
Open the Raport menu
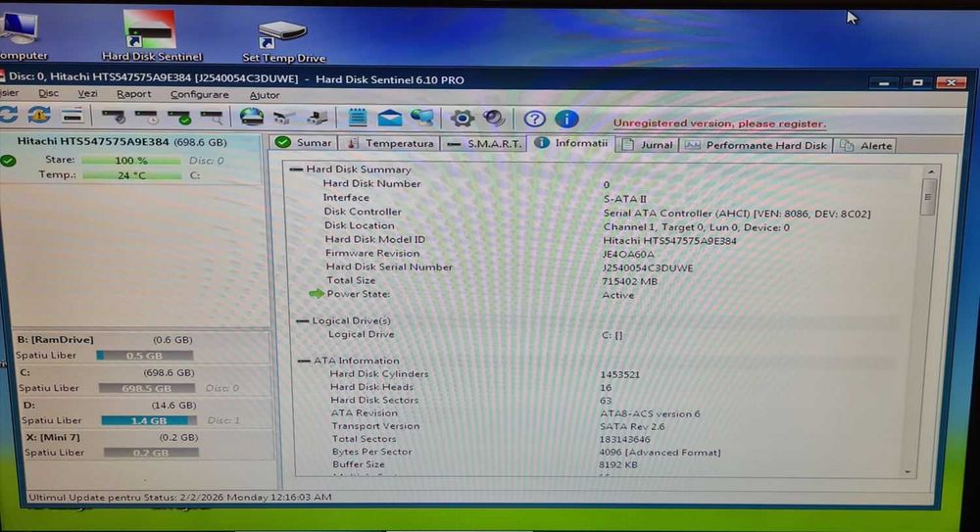click(133, 94)
